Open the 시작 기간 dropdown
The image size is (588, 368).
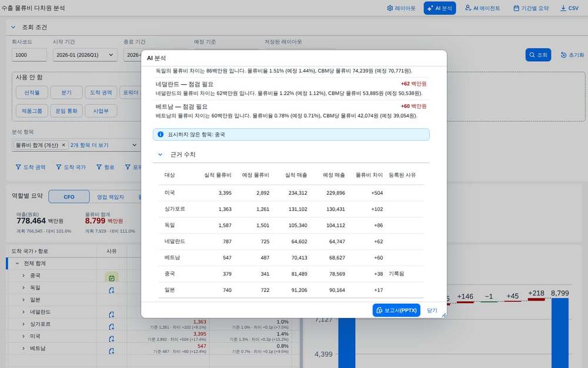85,55
